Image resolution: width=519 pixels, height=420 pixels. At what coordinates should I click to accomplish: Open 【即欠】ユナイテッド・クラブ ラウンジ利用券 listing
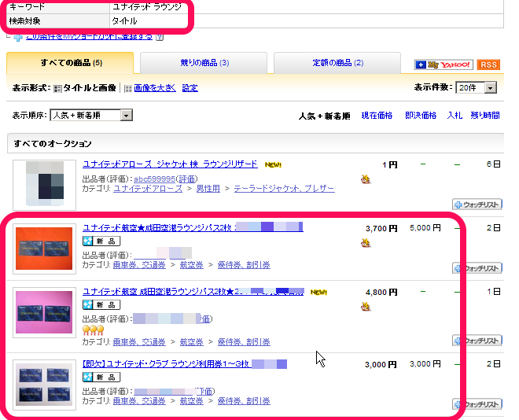[x=185, y=364]
